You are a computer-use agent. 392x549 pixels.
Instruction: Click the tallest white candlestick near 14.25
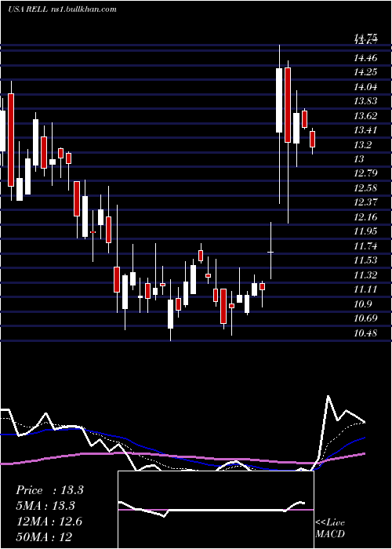[279, 100]
